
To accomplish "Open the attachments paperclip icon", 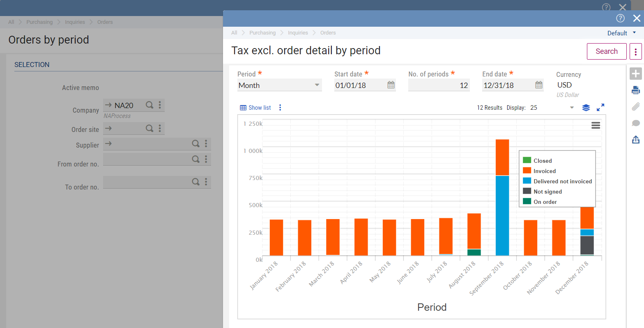I will (x=635, y=107).
